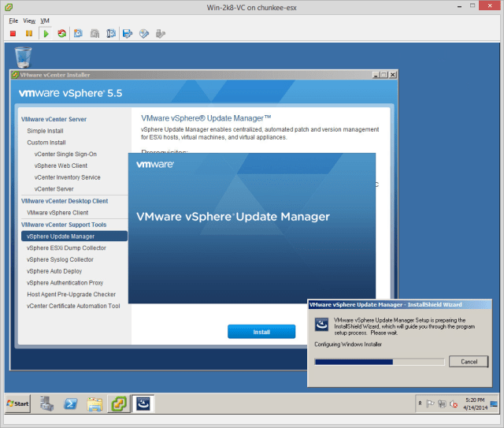Click the blue Install button

(261, 332)
